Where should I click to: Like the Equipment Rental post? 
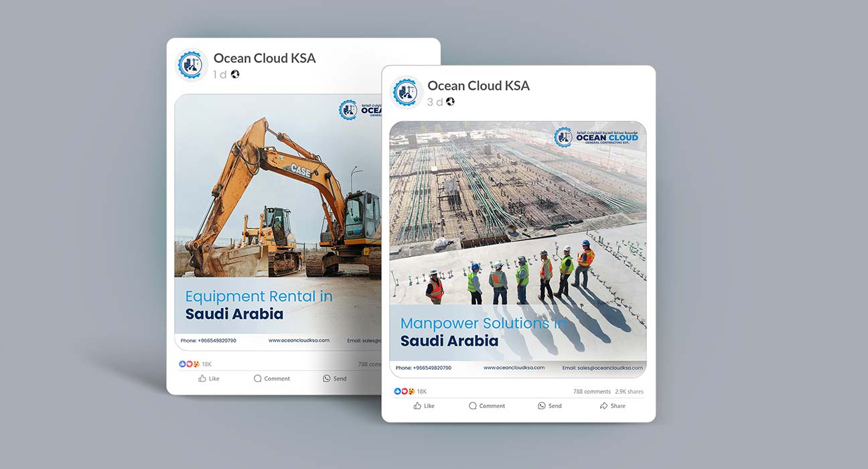tap(208, 379)
